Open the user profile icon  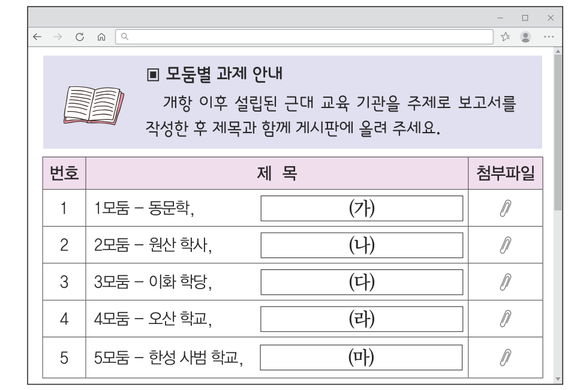[526, 37]
